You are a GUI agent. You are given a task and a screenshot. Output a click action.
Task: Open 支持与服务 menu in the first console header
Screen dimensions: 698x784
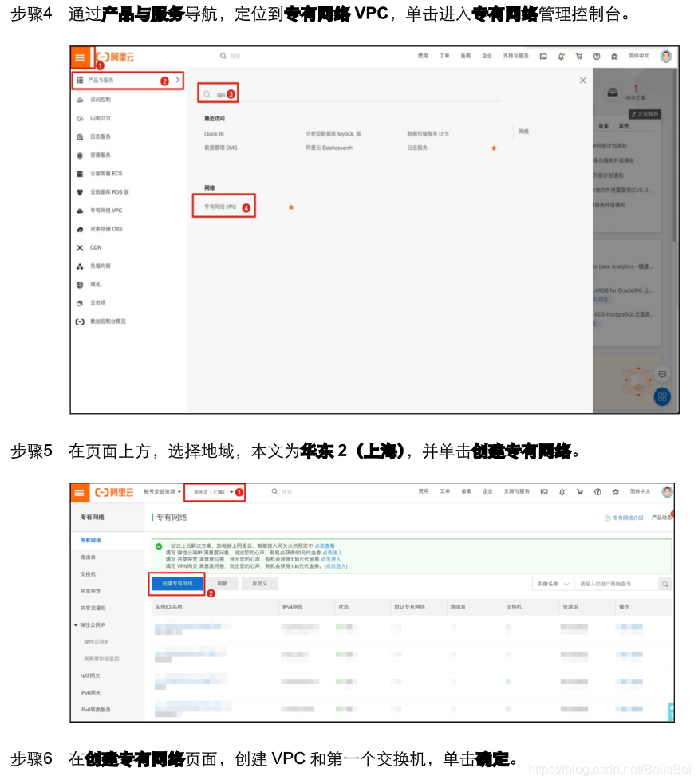point(516,56)
